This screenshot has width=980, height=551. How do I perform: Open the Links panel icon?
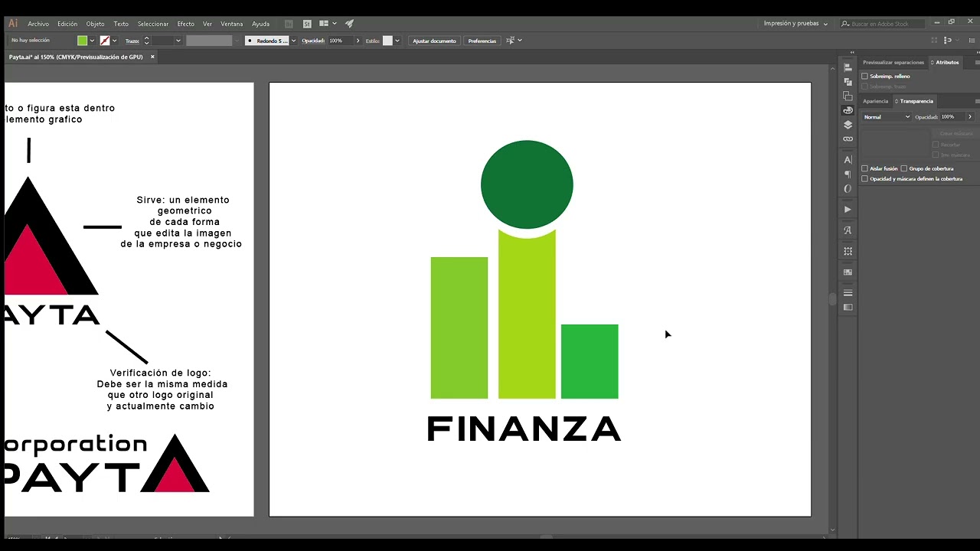848,139
